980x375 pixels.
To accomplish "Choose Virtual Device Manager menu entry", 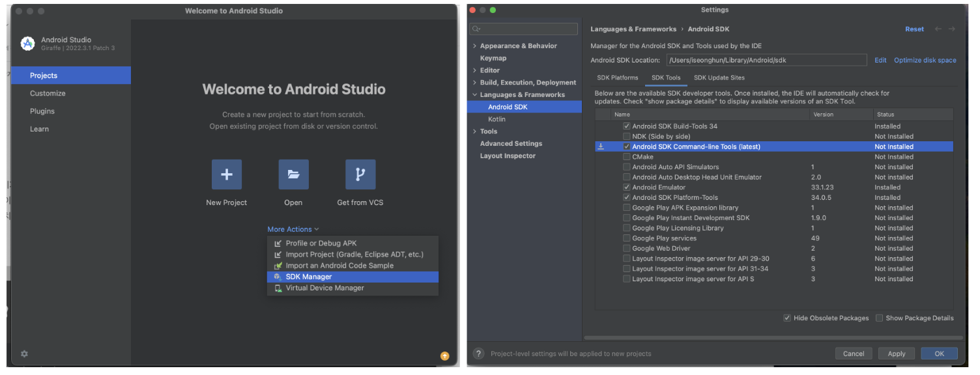I will [x=353, y=288].
